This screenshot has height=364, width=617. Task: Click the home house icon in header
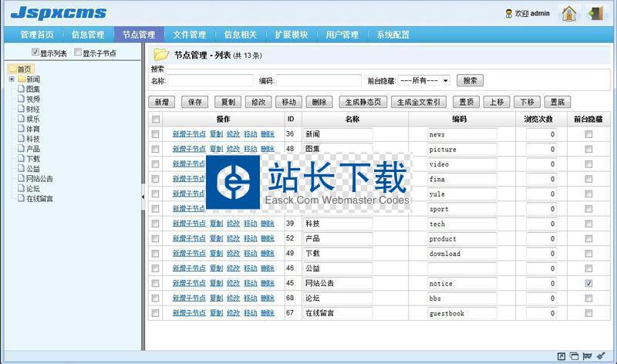tap(569, 13)
